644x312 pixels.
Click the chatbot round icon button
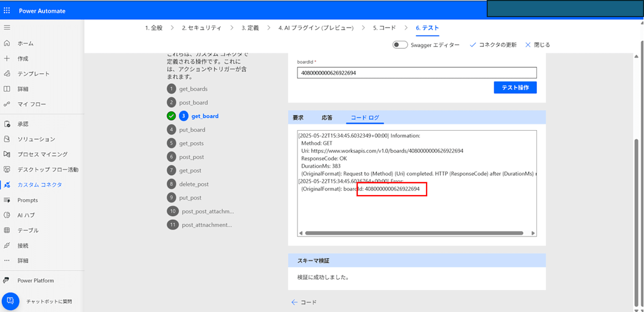(11, 301)
